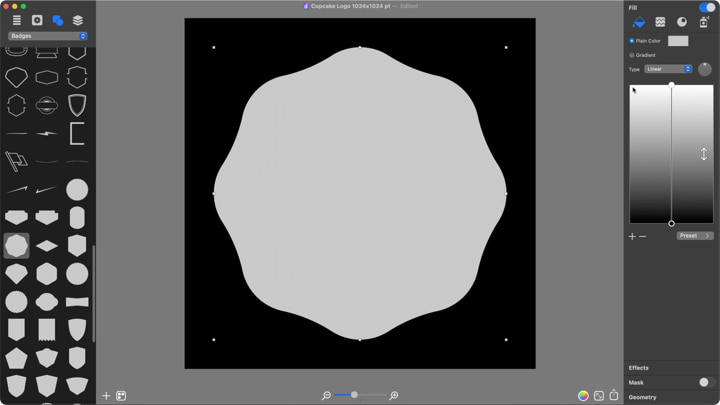Open the settings gear tab in the left panel
The image size is (720, 405).
point(37,20)
